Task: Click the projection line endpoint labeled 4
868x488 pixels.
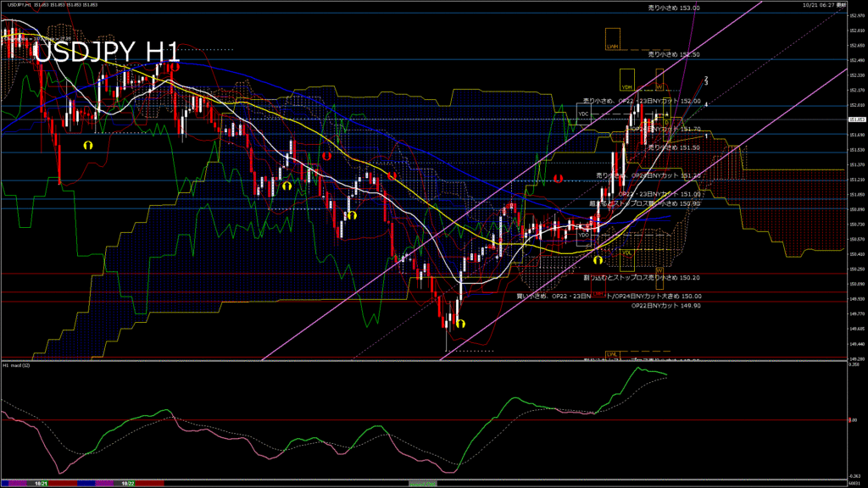Action: pos(706,104)
